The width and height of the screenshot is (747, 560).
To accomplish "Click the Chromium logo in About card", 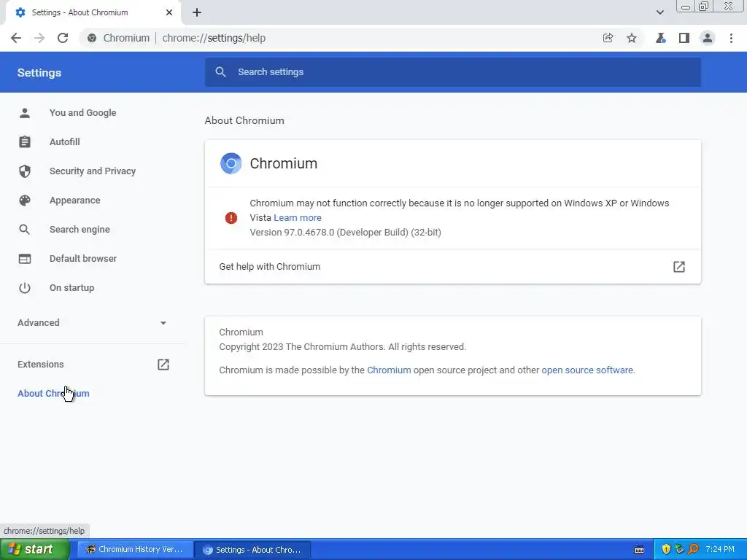I will 231,163.
